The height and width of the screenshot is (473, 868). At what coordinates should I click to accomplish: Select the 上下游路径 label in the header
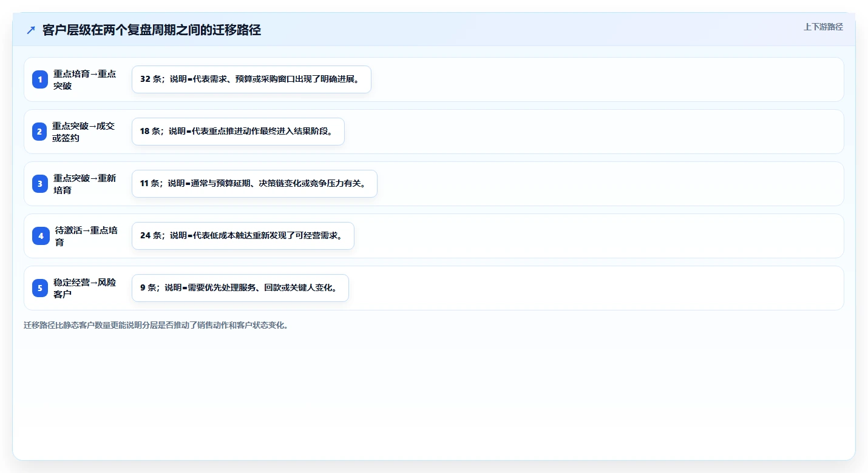pyautogui.click(x=823, y=27)
